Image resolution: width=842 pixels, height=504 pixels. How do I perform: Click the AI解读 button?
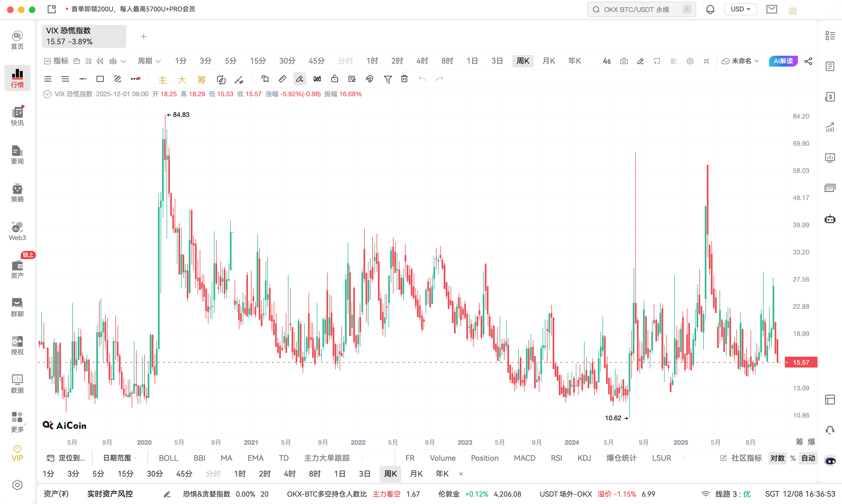coord(783,61)
